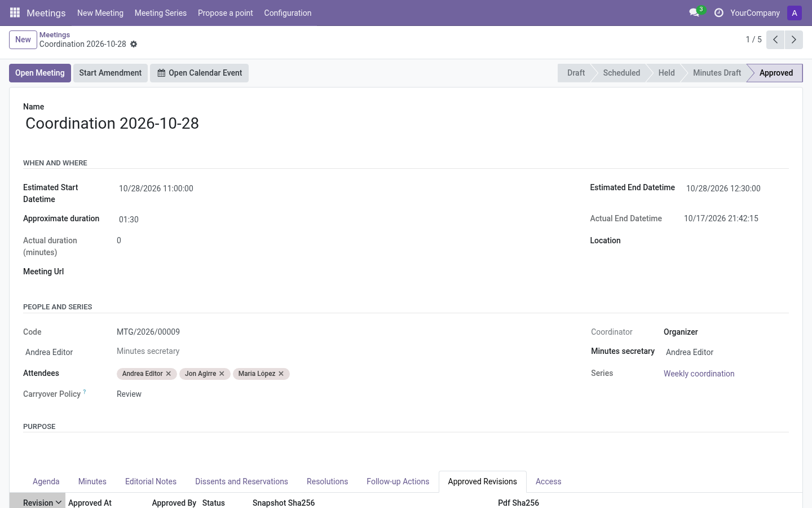Open the conversations chat icon
The image size is (812, 508).
pyautogui.click(x=694, y=12)
